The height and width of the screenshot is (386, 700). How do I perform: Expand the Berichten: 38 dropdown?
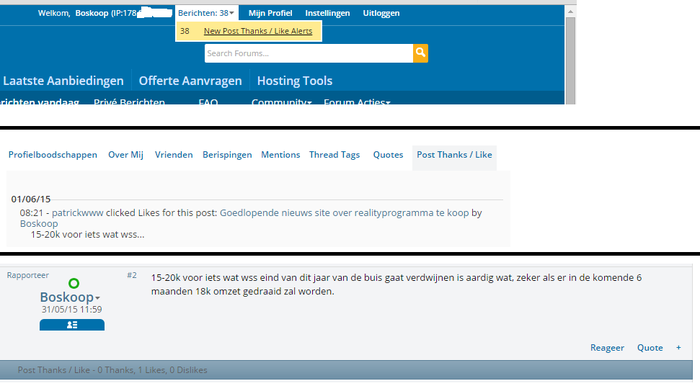point(206,13)
